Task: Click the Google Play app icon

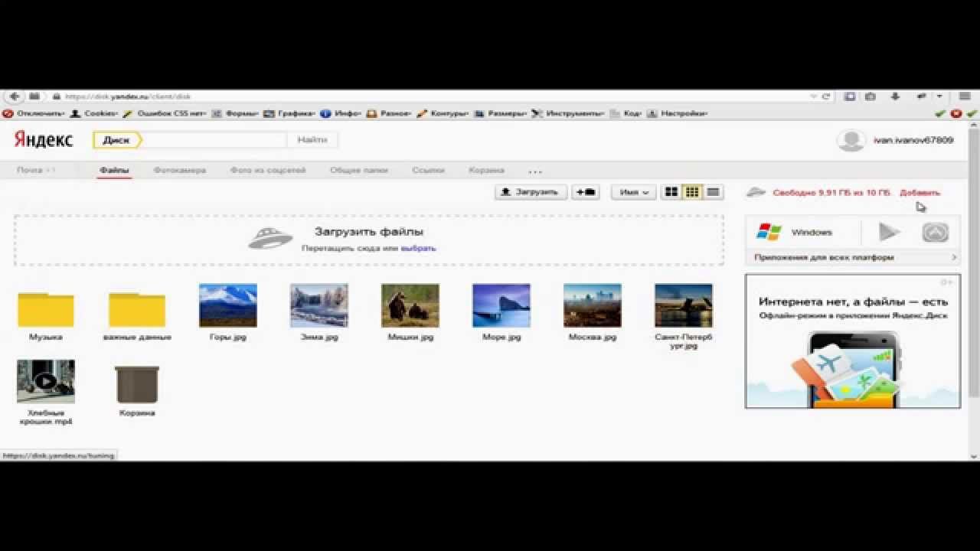Action: [888, 232]
